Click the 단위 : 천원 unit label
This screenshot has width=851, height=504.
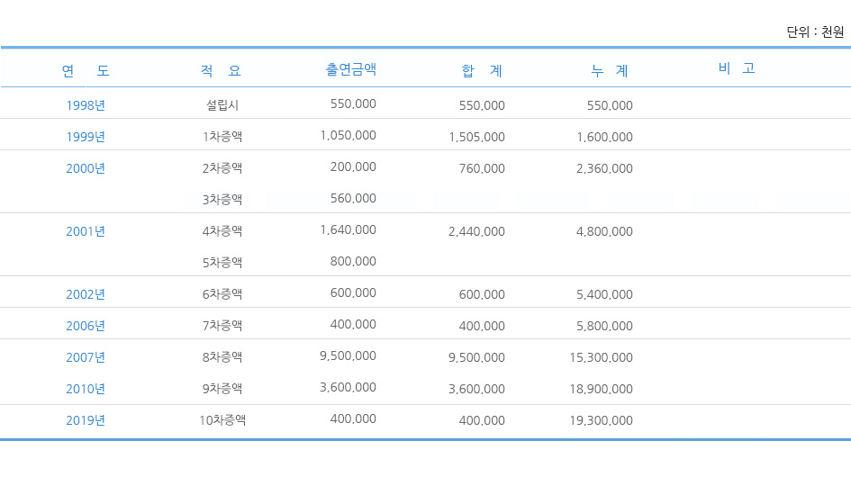point(814,32)
